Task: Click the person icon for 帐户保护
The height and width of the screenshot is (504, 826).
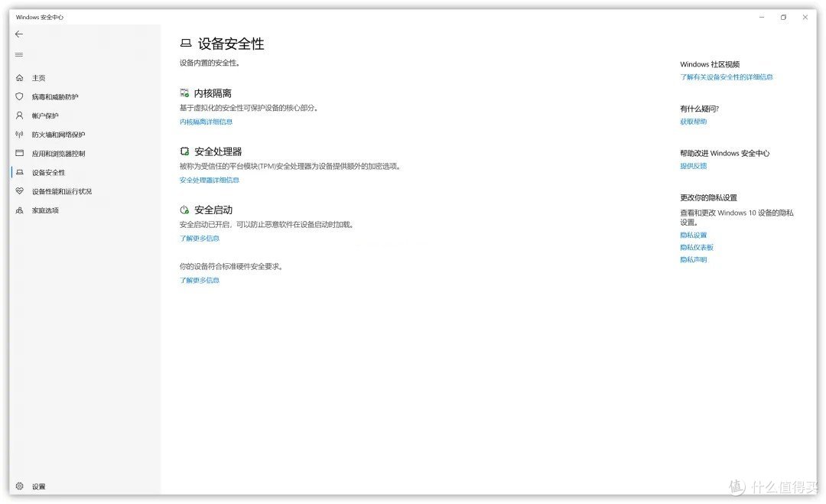Action: (x=19, y=115)
